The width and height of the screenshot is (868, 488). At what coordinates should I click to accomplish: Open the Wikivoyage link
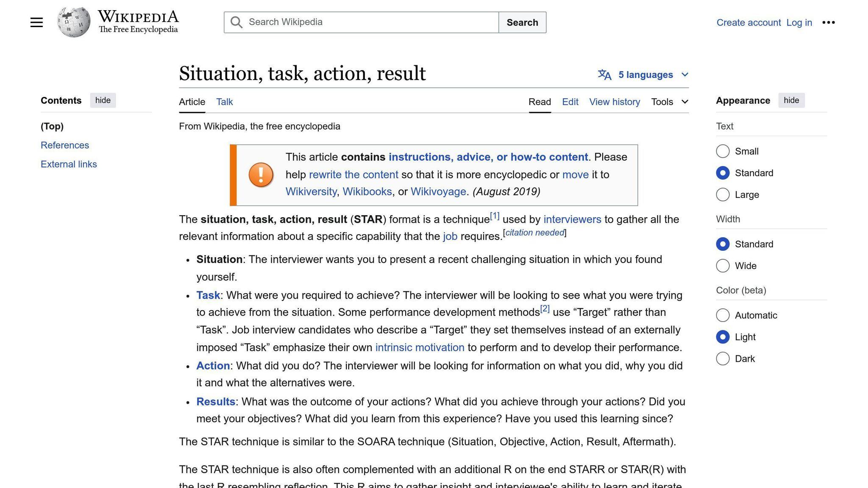438,191
